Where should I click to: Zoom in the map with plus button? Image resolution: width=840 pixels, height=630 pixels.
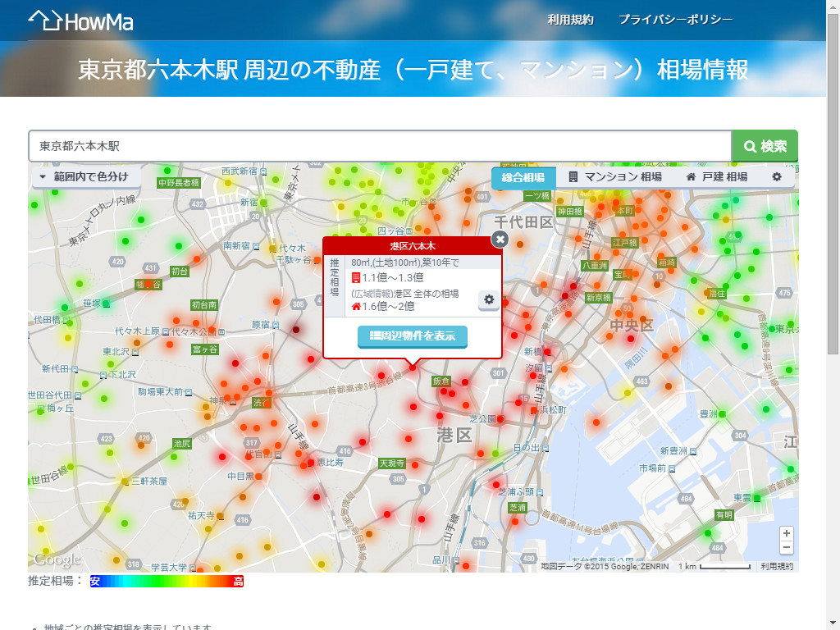point(787,533)
